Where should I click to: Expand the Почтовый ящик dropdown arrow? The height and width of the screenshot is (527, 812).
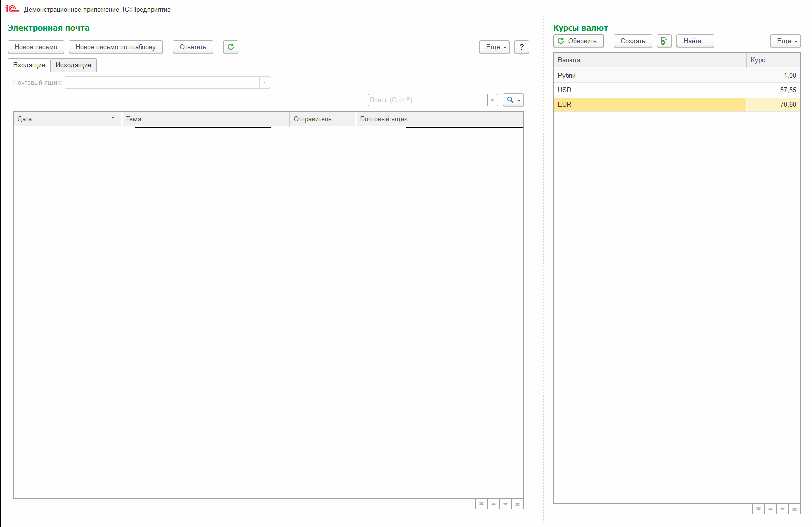264,82
